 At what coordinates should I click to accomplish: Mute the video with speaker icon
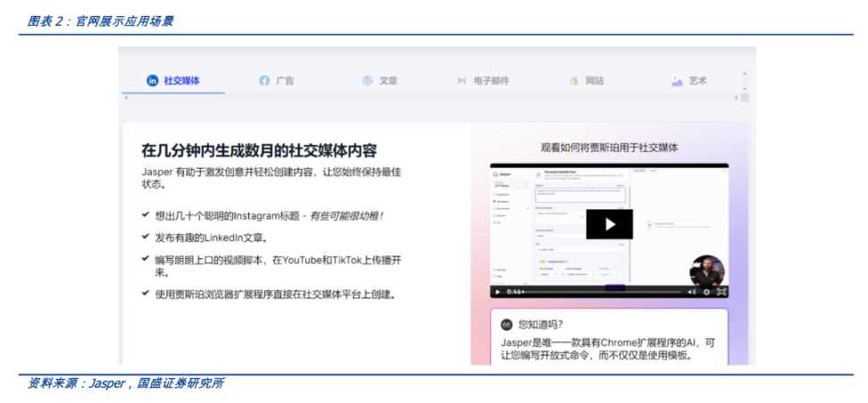pyautogui.click(x=691, y=291)
